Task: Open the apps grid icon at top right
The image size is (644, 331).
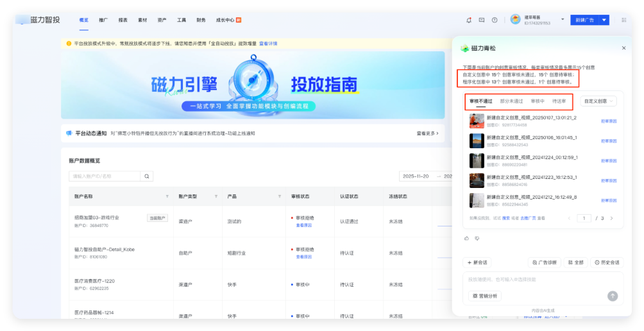Action: (x=624, y=20)
